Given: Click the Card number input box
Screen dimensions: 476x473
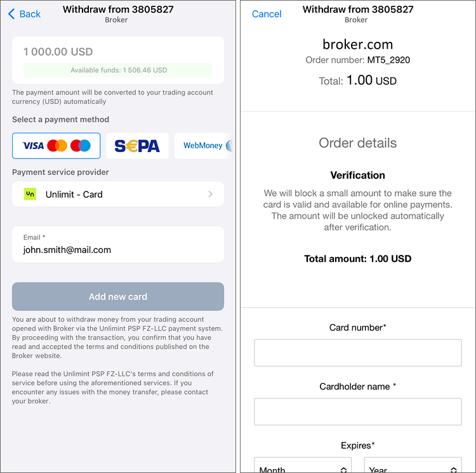Looking at the screenshot, I should click(x=358, y=353).
